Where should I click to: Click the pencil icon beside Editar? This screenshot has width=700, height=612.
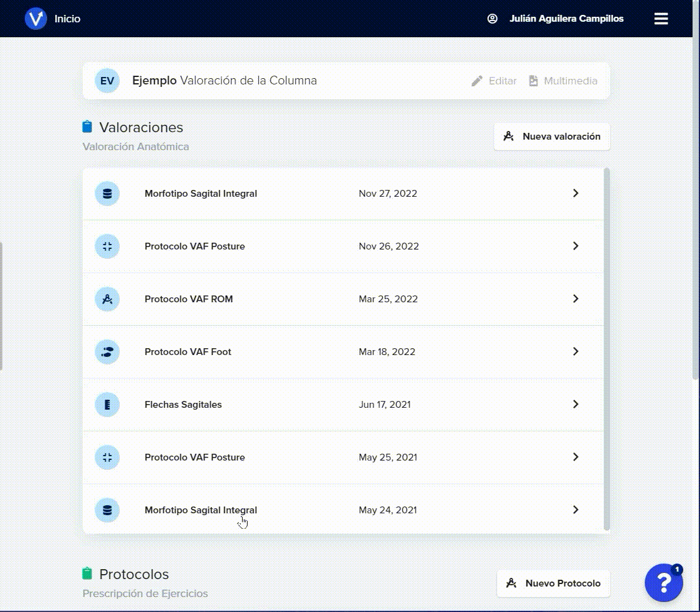click(x=477, y=81)
